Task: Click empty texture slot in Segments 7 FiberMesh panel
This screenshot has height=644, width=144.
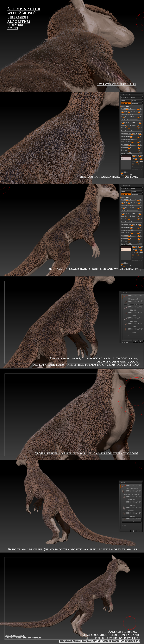Action: (126, 256)
